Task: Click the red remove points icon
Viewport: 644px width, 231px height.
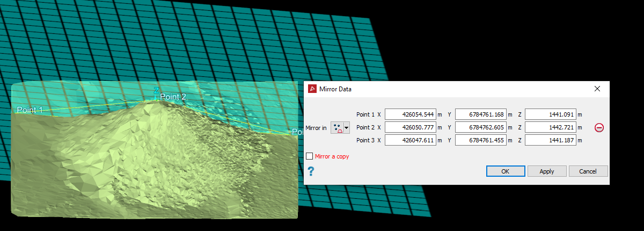Action: (x=599, y=128)
